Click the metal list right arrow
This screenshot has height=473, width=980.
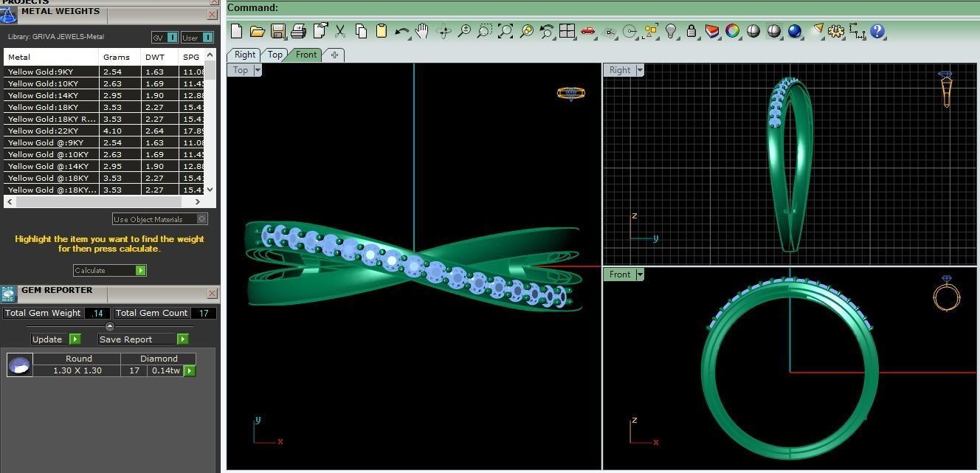pyautogui.click(x=197, y=201)
